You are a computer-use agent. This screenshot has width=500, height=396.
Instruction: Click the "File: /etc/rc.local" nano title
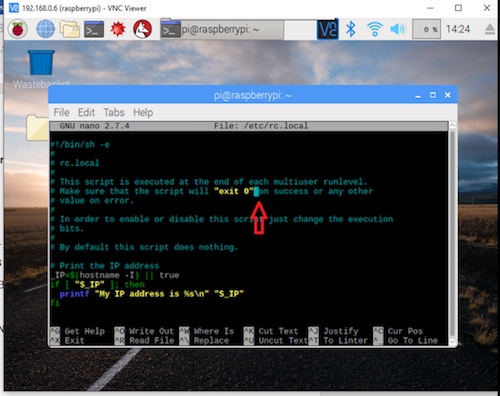click(261, 126)
